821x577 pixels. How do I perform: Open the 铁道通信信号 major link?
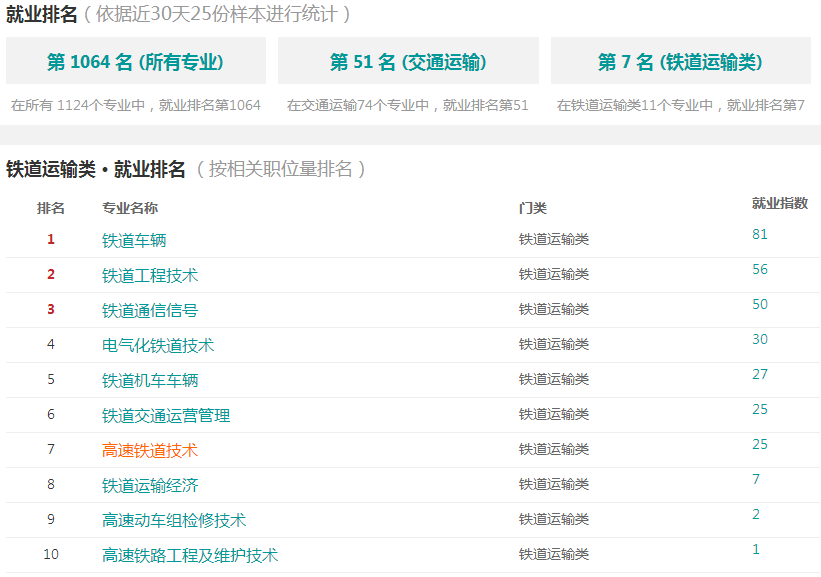[150, 310]
